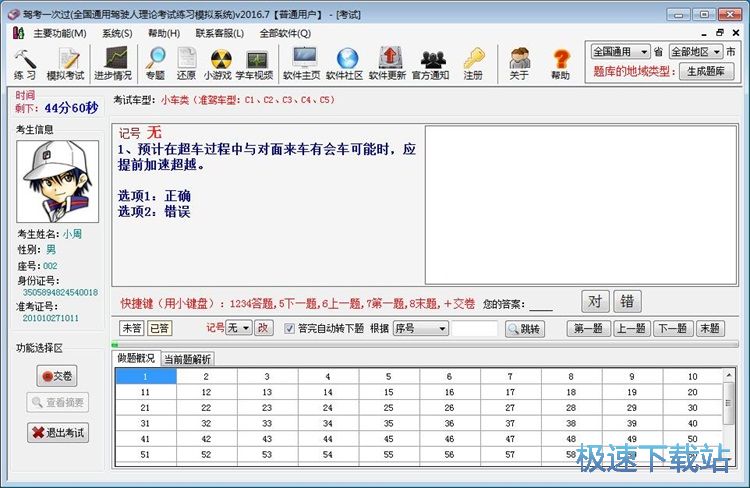Click the 改 mark change button
The height and width of the screenshot is (488, 750).
(263, 328)
